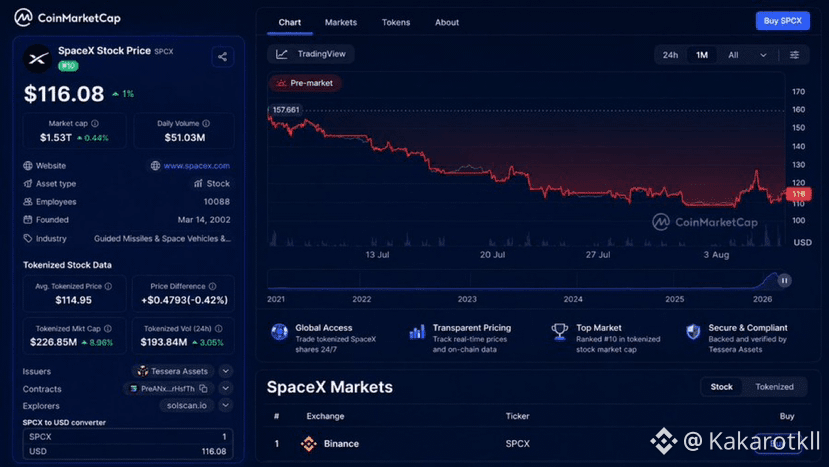Screen dimensions: 829x467
Task: Click the SPCX converter amount field
Action: [x=128, y=437]
